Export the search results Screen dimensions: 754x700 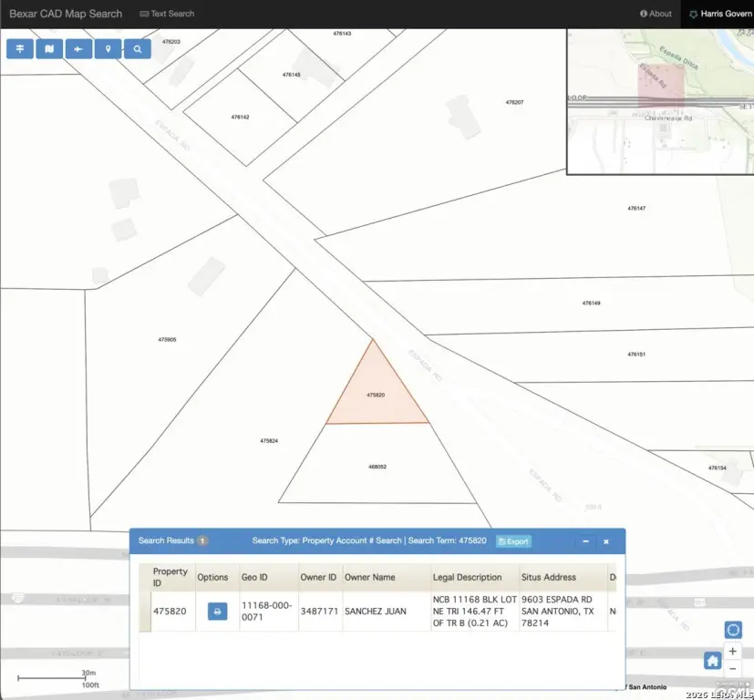pyautogui.click(x=513, y=541)
